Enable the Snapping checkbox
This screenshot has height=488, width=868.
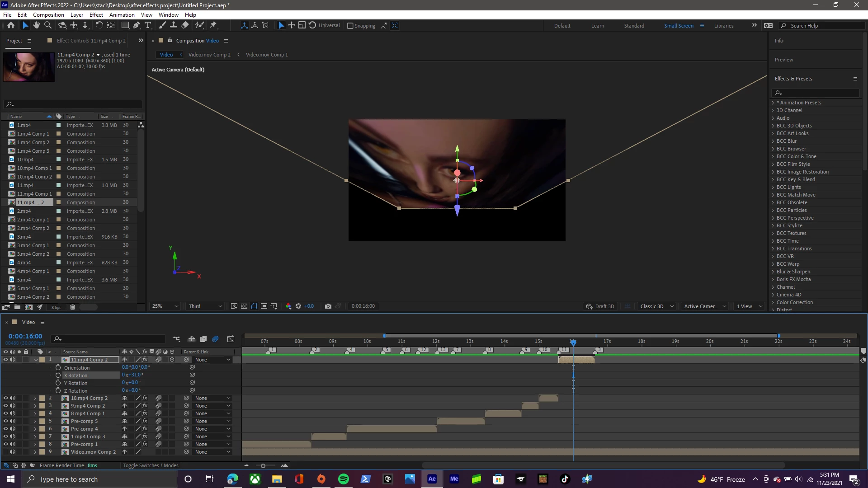(x=350, y=26)
